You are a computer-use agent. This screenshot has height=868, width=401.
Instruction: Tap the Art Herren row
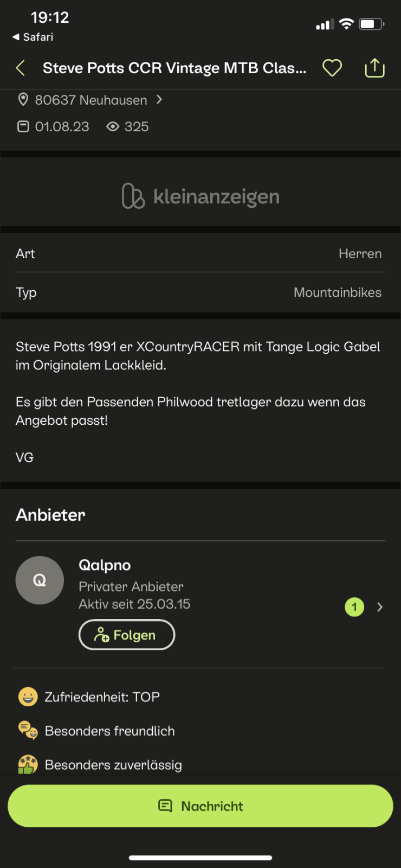[x=200, y=253]
